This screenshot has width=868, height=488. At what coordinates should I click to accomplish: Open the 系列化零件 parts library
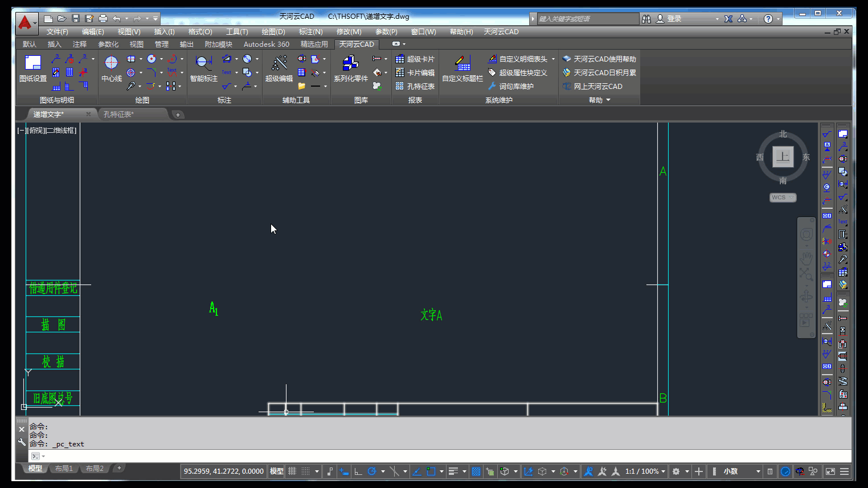pyautogui.click(x=350, y=67)
